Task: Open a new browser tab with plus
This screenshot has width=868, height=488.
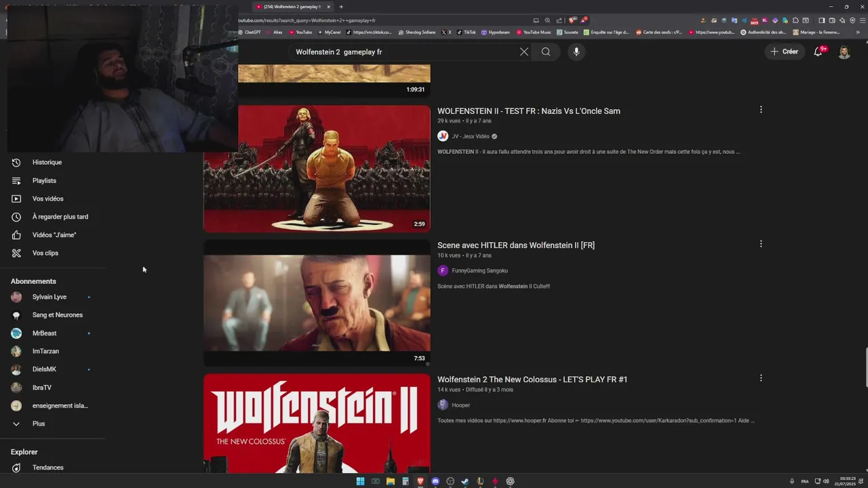Action: coord(341,7)
